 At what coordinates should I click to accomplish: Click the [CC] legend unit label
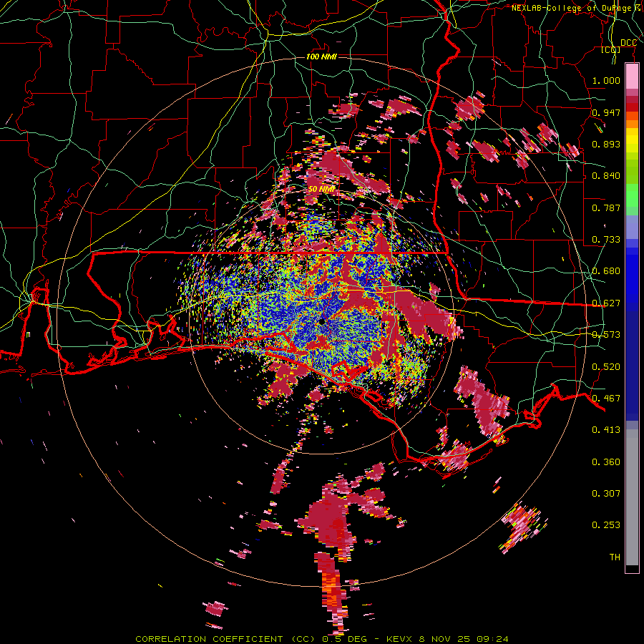click(x=611, y=49)
